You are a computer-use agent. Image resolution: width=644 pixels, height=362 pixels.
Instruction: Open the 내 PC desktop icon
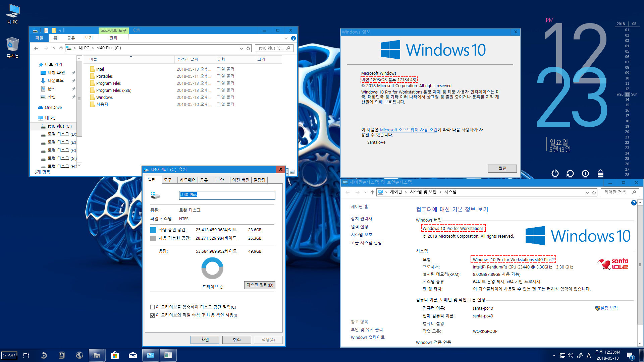click(13, 14)
